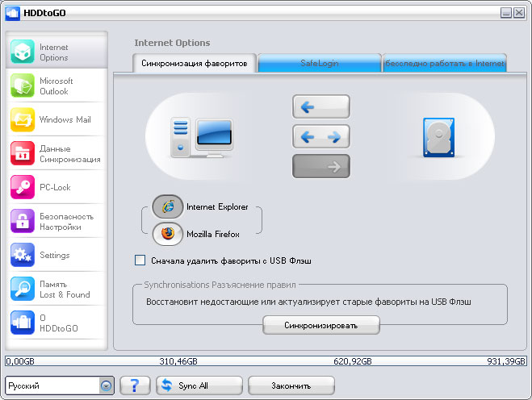This screenshot has height=400, width=532.
Task: Choose the gray right arrow sync direction button
Action: [321, 166]
